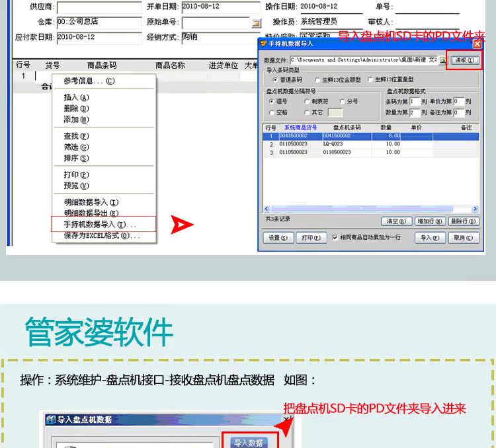Click the 单价为第 column number field
This screenshot has height=448, width=496.
click(459, 102)
